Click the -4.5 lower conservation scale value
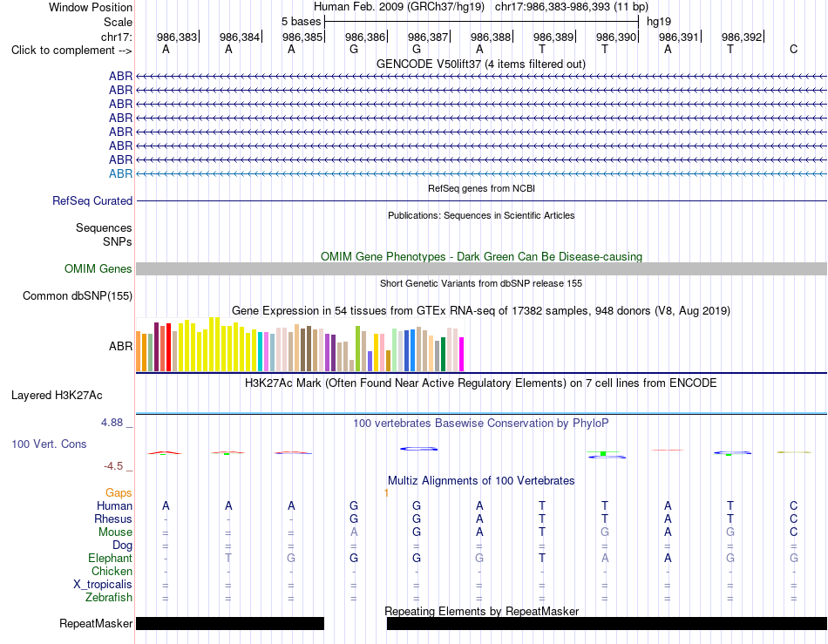 point(113,466)
